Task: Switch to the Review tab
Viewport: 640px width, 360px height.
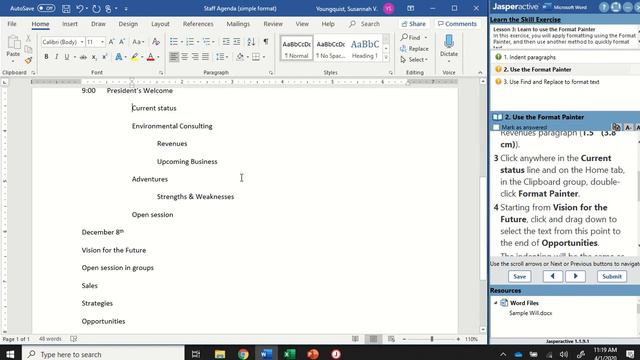Action: tap(273, 24)
